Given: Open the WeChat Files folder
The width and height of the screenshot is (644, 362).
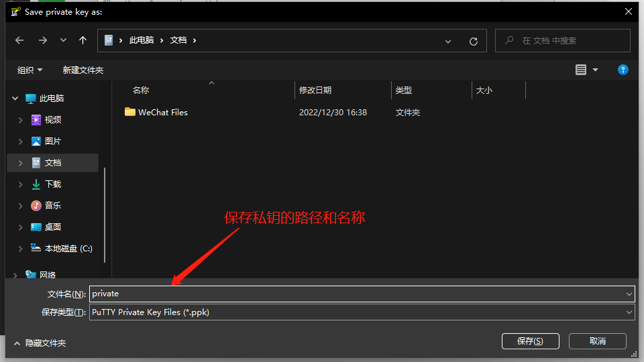Looking at the screenshot, I should 162,113.
